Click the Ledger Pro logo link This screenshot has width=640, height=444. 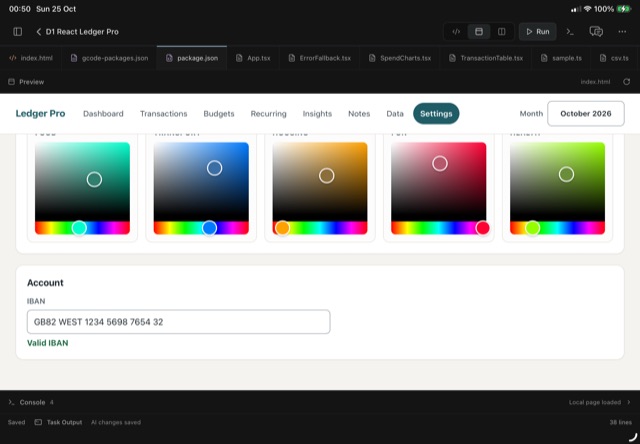[x=40, y=113]
